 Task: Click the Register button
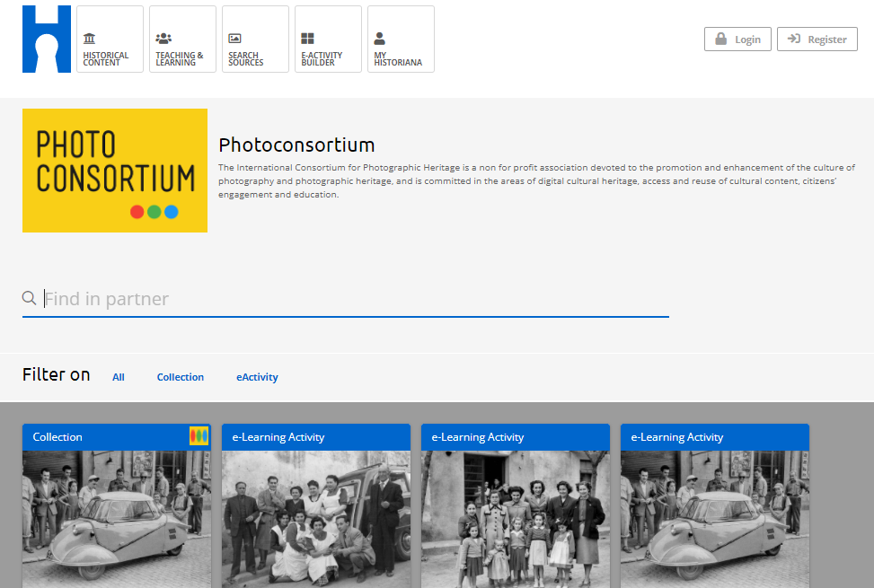[x=817, y=39]
